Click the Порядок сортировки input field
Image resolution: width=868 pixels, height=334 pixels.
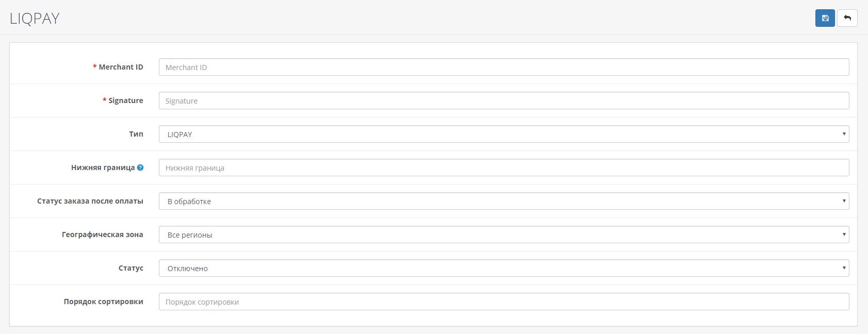pyautogui.click(x=503, y=302)
